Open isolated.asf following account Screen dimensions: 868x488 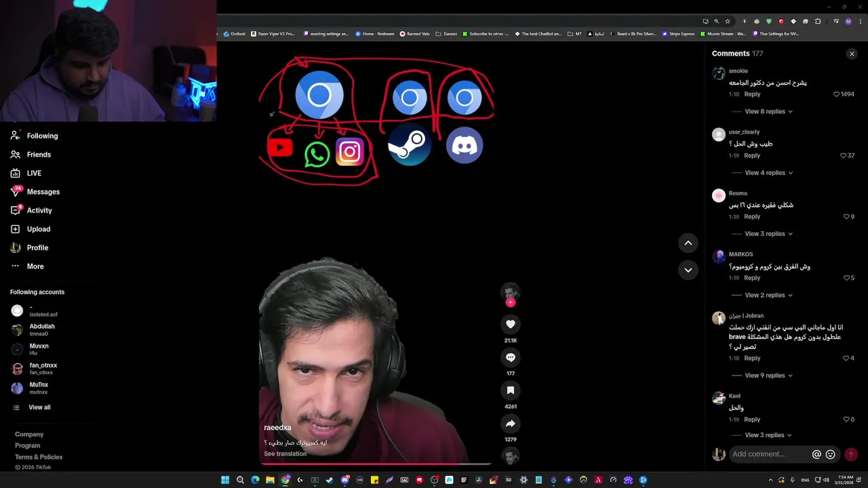[34, 310]
